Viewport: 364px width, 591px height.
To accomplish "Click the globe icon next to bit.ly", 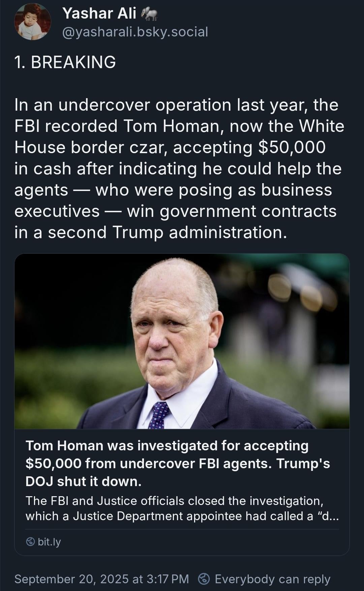I will point(30,542).
